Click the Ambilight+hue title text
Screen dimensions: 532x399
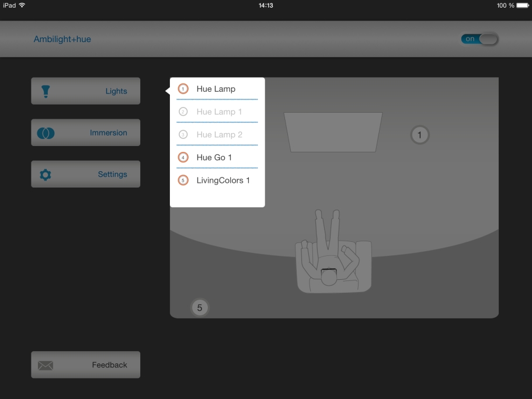62,40
